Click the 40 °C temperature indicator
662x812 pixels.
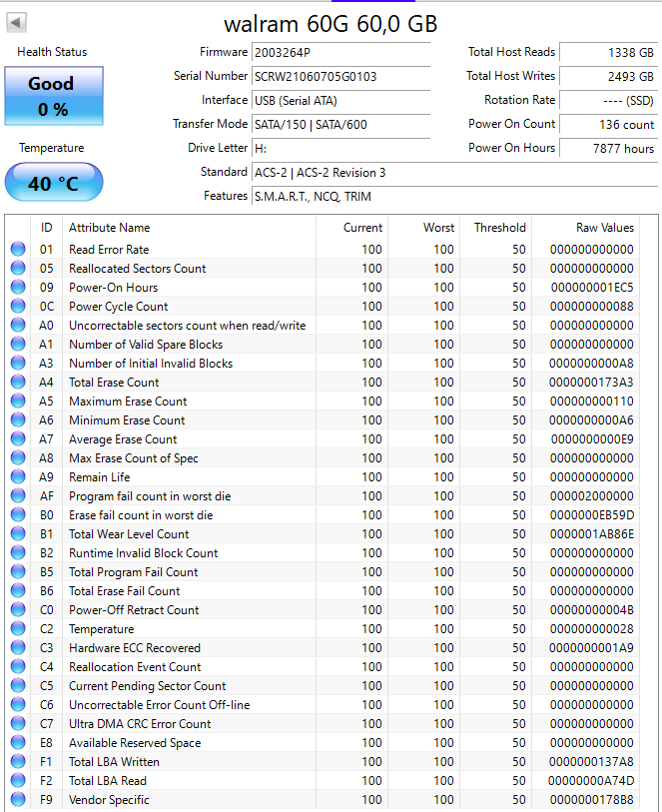click(x=54, y=184)
